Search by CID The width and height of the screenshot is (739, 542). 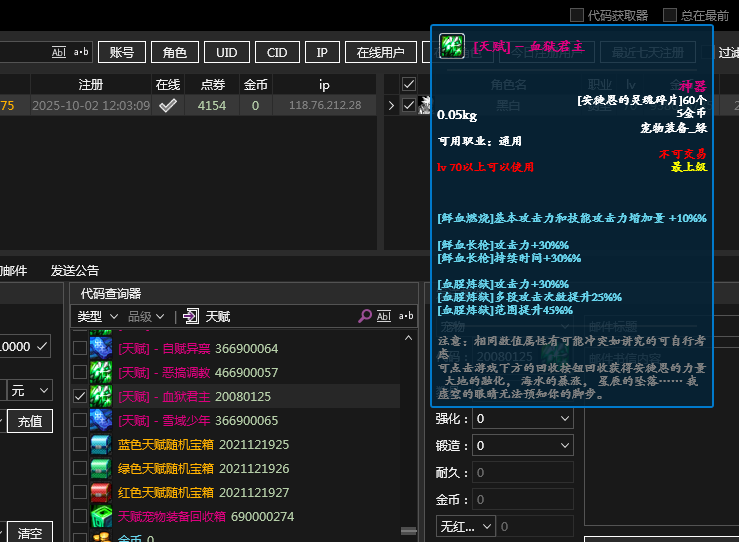pyautogui.click(x=277, y=52)
